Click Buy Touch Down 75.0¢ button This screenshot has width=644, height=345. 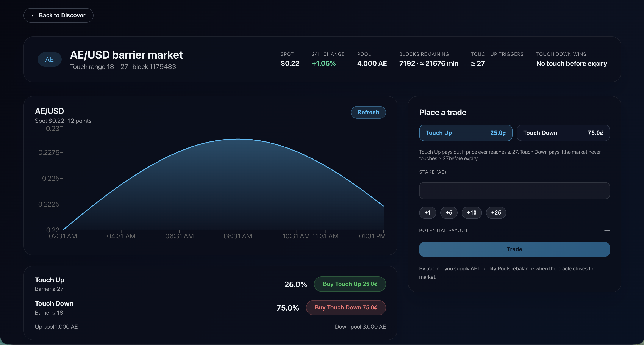pyautogui.click(x=346, y=307)
